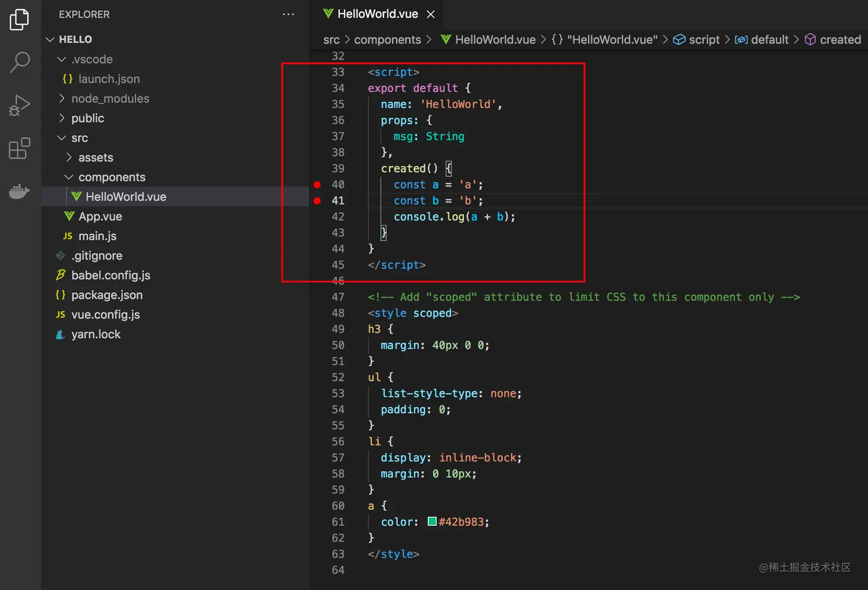The width and height of the screenshot is (868, 590).
Task: Click the default symbol in the breadcrumb
Action: (x=770, y=39)
